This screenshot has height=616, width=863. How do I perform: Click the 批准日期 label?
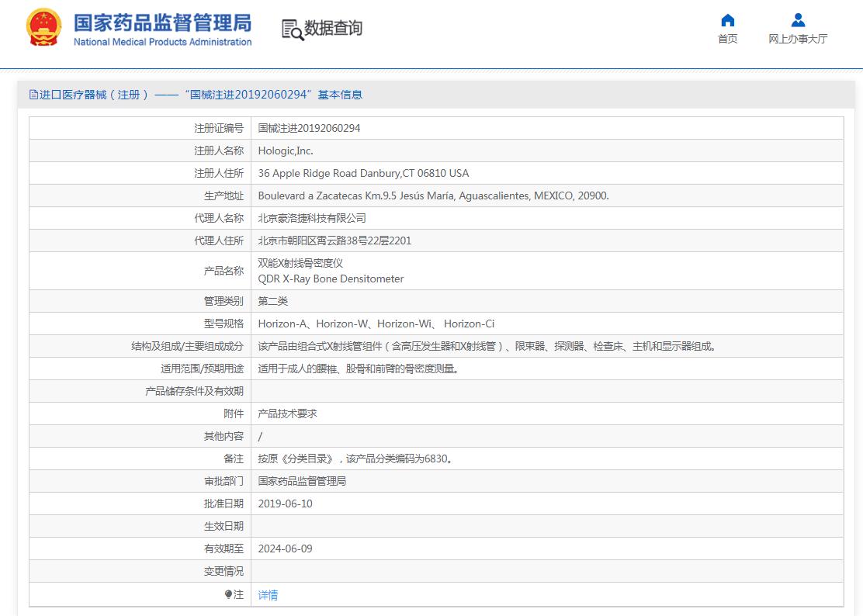224,504
